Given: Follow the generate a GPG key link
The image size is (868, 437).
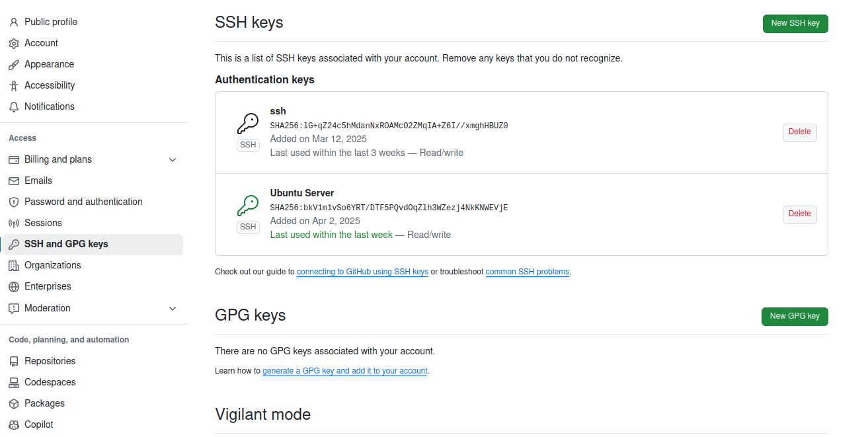Looking at the screenshot, I should (x=344, y=371).
